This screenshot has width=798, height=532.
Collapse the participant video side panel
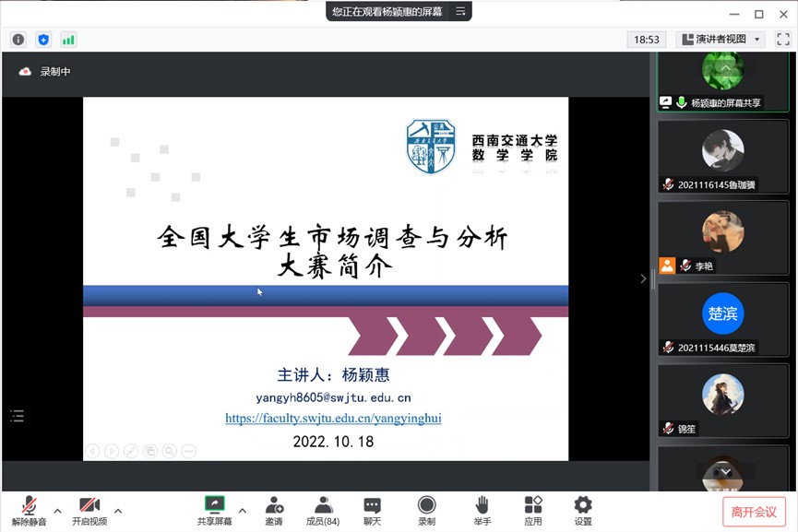pos(644,278)
